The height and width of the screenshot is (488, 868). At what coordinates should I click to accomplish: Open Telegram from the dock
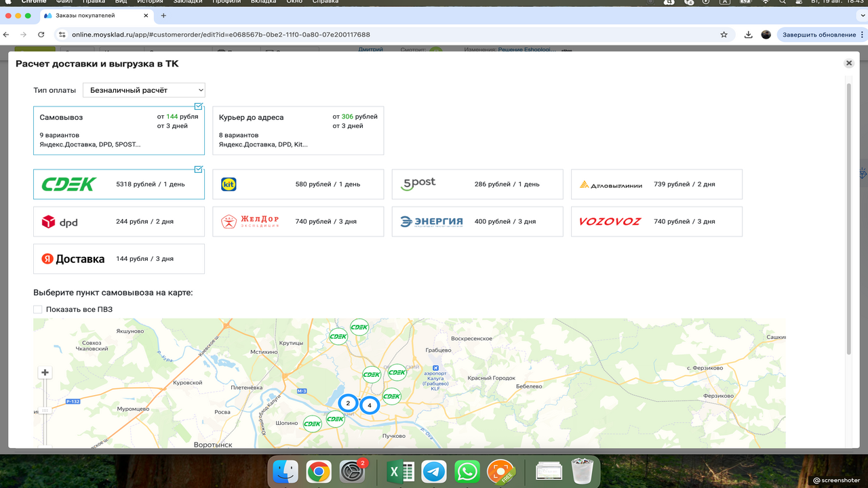(434, 471)
